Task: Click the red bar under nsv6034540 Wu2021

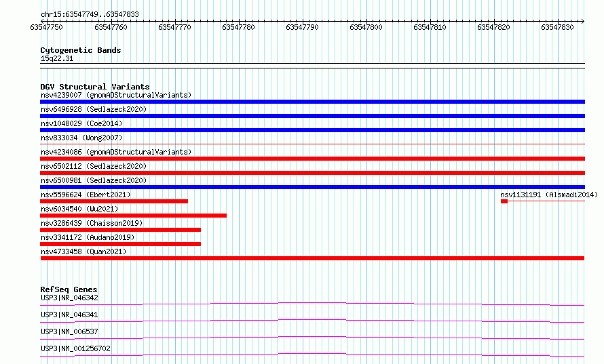Action: pos(133,216)
